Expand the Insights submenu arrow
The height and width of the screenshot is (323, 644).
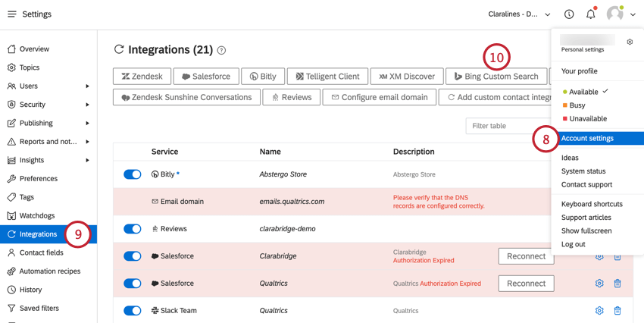click(x=87, y=160)
